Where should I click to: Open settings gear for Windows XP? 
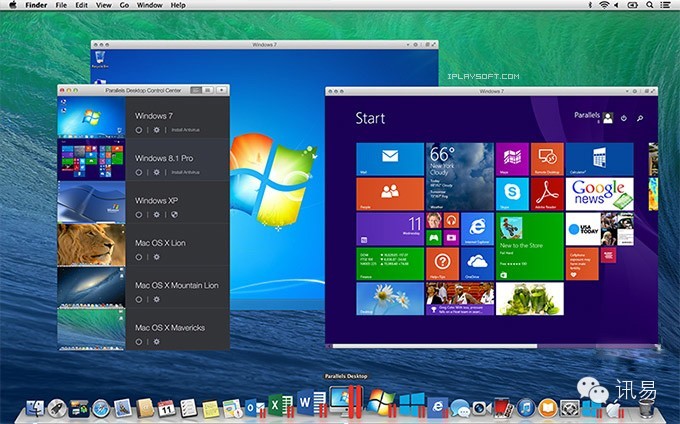pos(157,215)
